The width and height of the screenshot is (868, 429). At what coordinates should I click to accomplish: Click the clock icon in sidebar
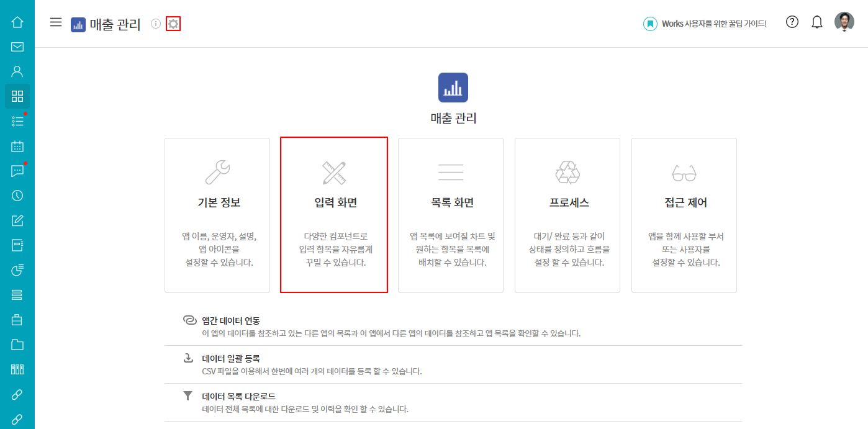[17, 196]
